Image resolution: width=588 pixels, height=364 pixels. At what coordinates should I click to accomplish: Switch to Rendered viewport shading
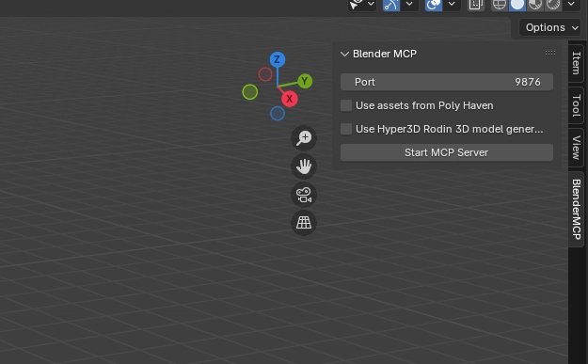[x=553, y=4]
